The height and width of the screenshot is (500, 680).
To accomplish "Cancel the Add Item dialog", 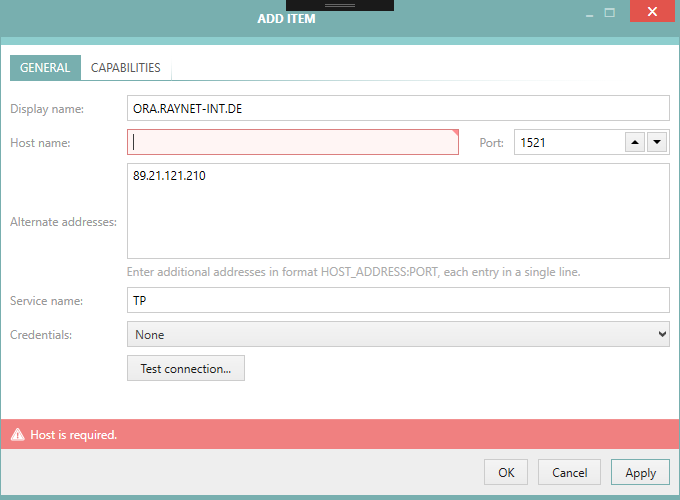I will [569, 472].
